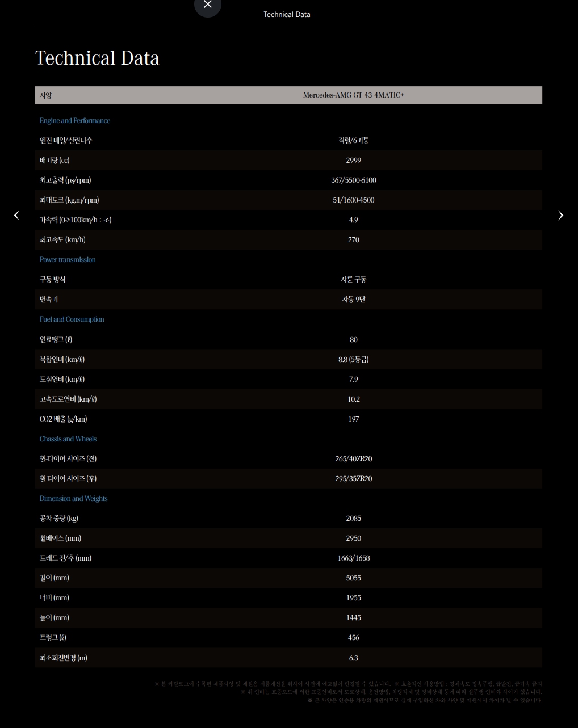
Task: Click the 사륜 구동 value
Action: [354, 280]
